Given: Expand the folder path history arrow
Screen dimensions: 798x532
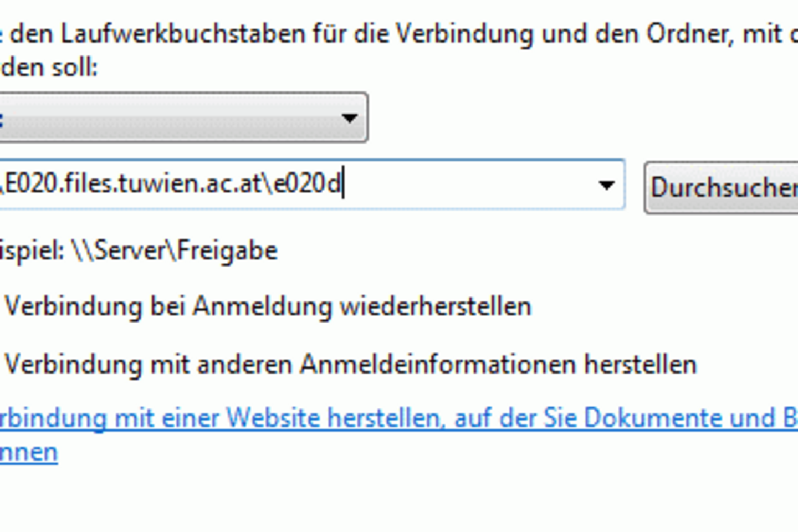Looking at the screenshot, I should [607, 185].
